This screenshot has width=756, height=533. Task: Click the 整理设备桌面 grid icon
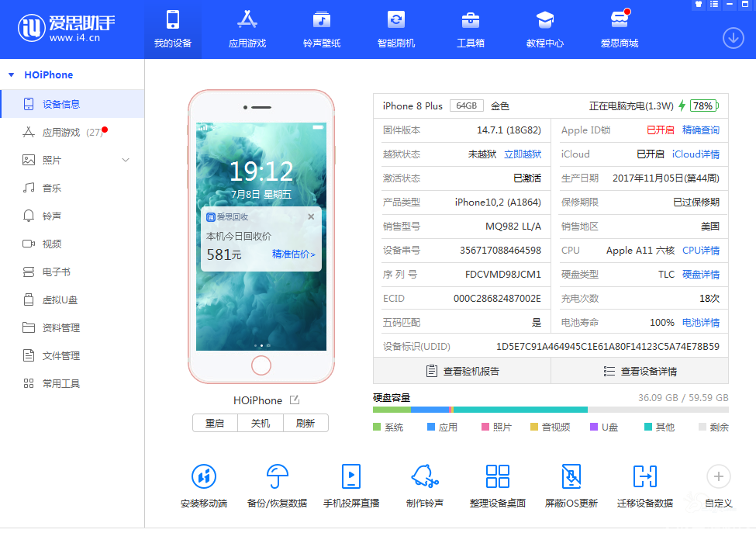pos(498,476)
